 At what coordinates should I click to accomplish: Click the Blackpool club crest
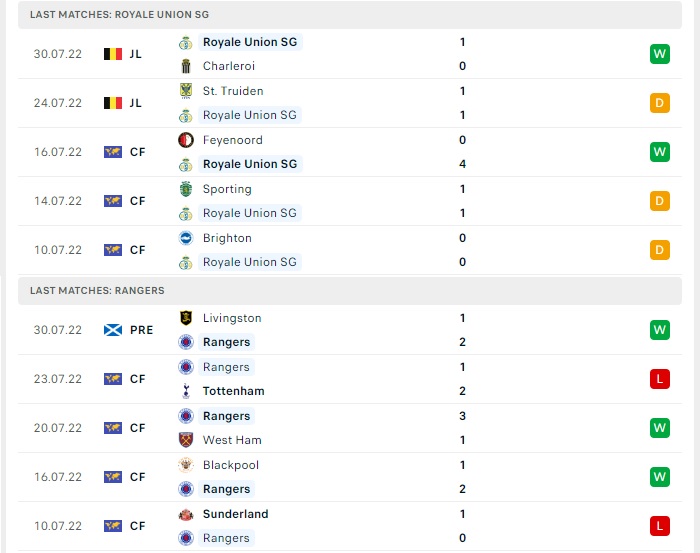pos(186,465)
